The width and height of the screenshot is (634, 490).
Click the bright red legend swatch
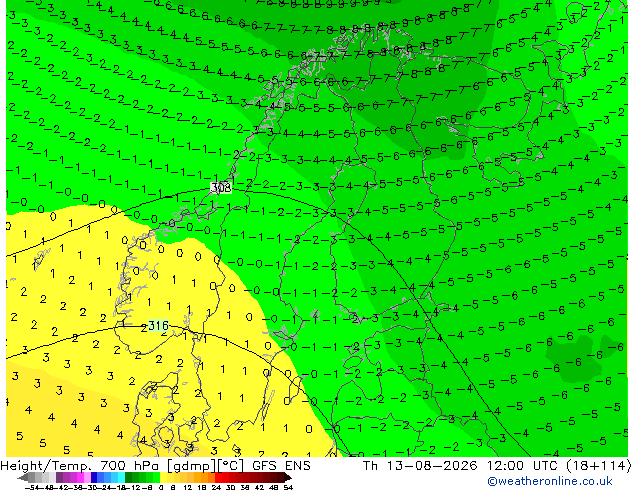click(218, 477)
